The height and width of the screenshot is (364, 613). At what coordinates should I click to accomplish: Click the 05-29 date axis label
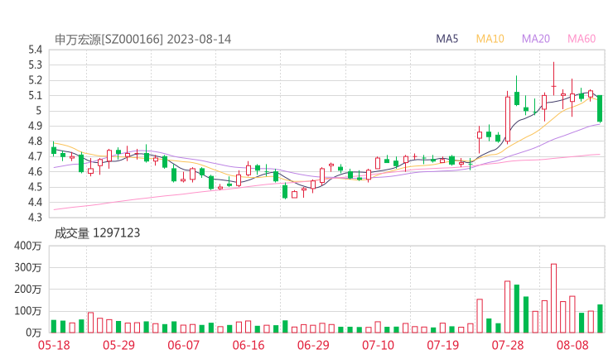click(118, 345)
